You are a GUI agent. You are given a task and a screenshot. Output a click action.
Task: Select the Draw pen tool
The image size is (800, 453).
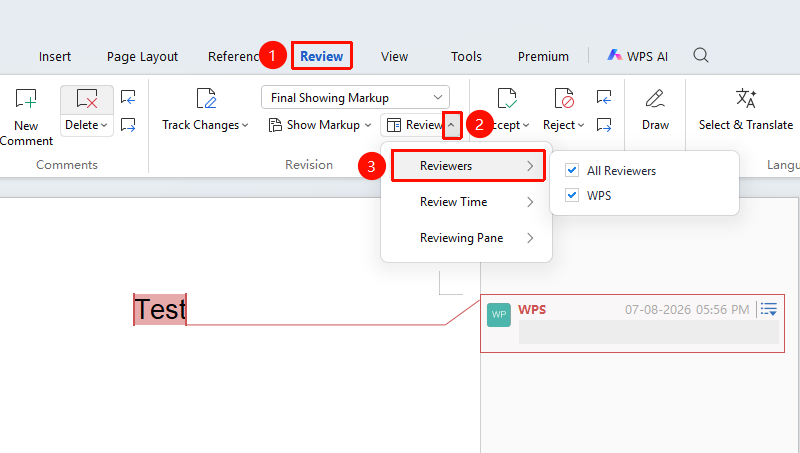pos(655,98)
